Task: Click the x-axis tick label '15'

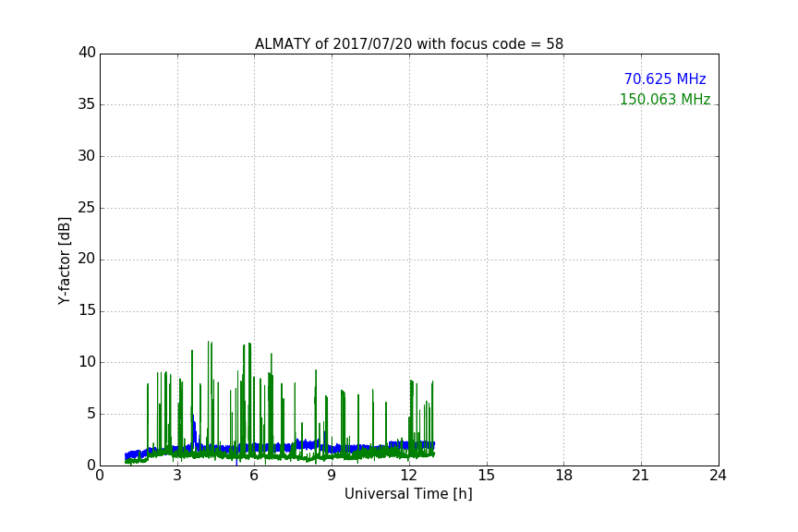Action: coord(486,476)
